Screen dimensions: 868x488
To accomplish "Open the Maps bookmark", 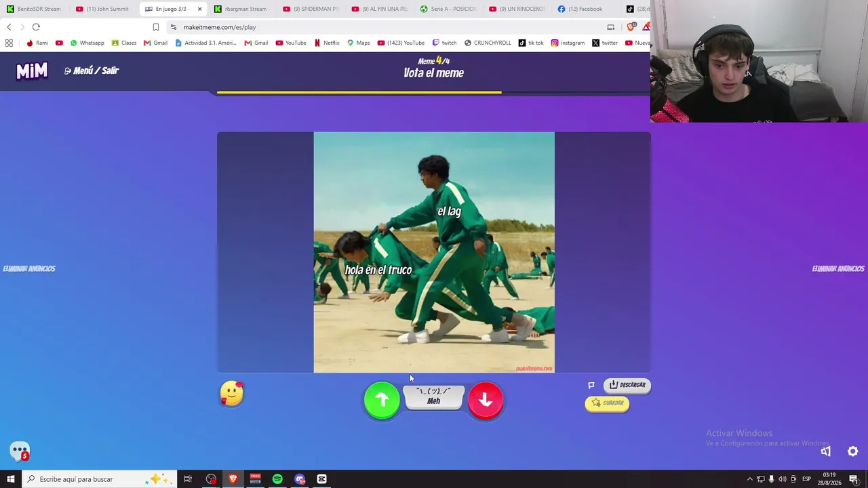I will 358,43.
